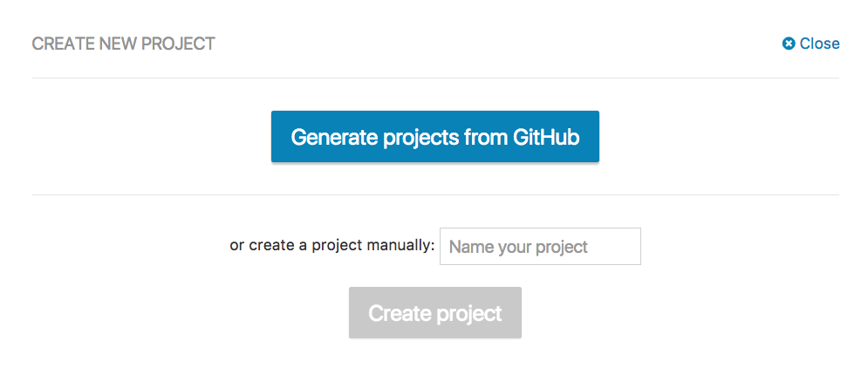Submit with the Create project button

[x=435, y=313]
